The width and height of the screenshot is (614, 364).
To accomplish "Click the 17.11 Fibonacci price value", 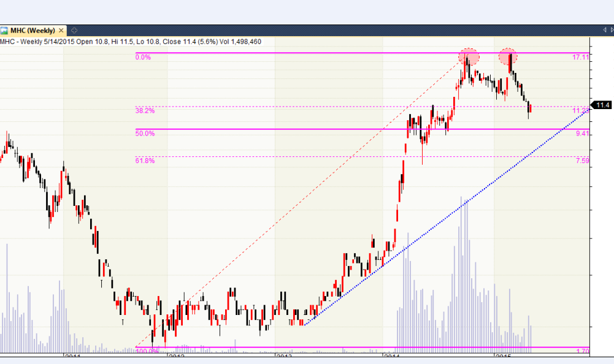I will pyautogui.click(x=580, y=57).
